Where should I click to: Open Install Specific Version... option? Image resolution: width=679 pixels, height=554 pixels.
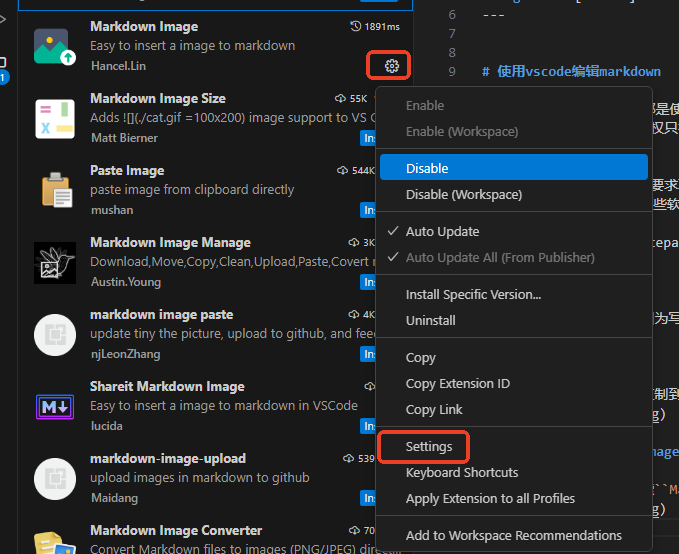(x=473, y=294)
